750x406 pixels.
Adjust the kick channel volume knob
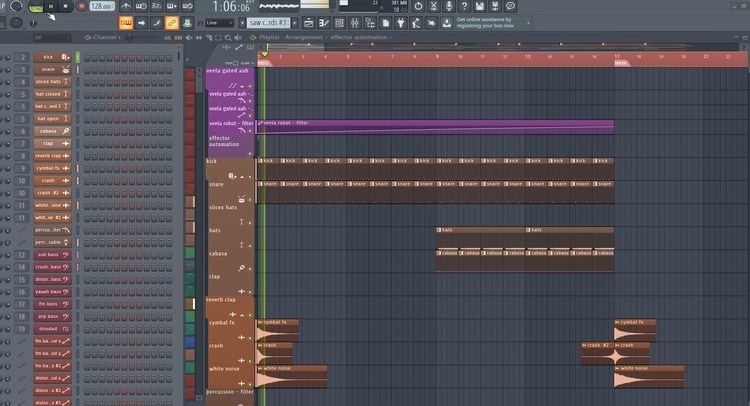[8, 57]
